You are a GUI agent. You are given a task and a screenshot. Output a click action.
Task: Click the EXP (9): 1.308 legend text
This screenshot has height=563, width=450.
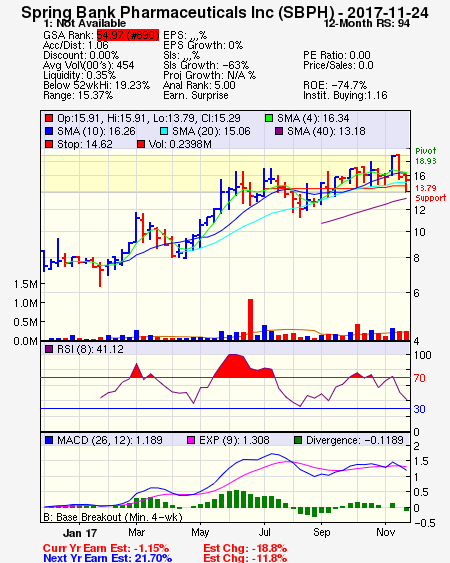coord(234,440)
